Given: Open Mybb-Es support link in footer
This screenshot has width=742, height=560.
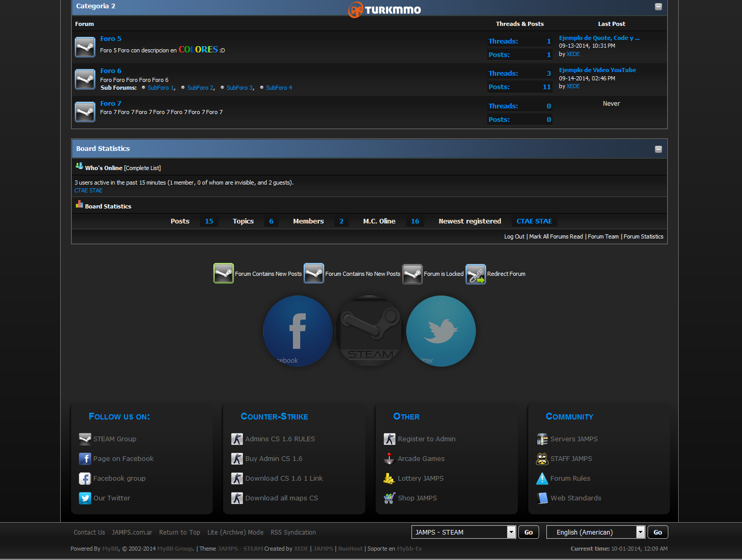Looking at the screenshot, I should tap(409, 549).
